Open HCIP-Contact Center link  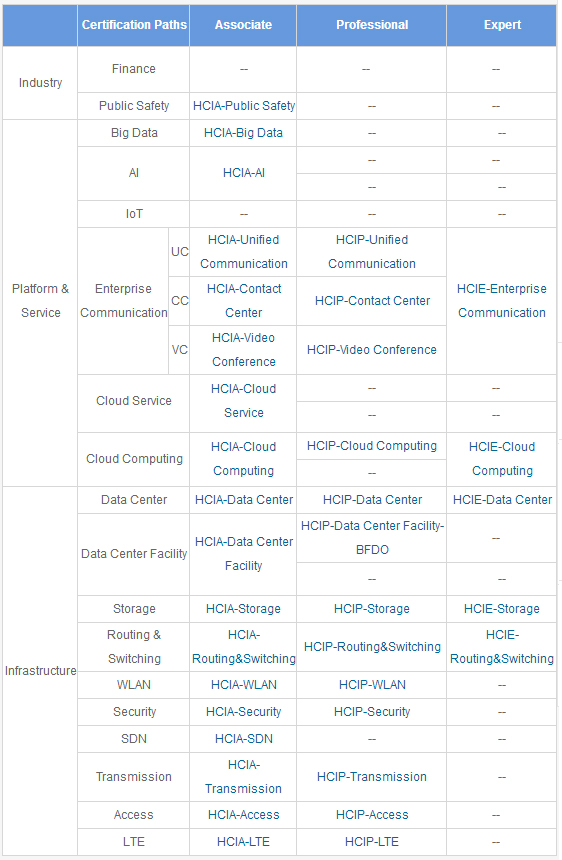coord(372,301)
